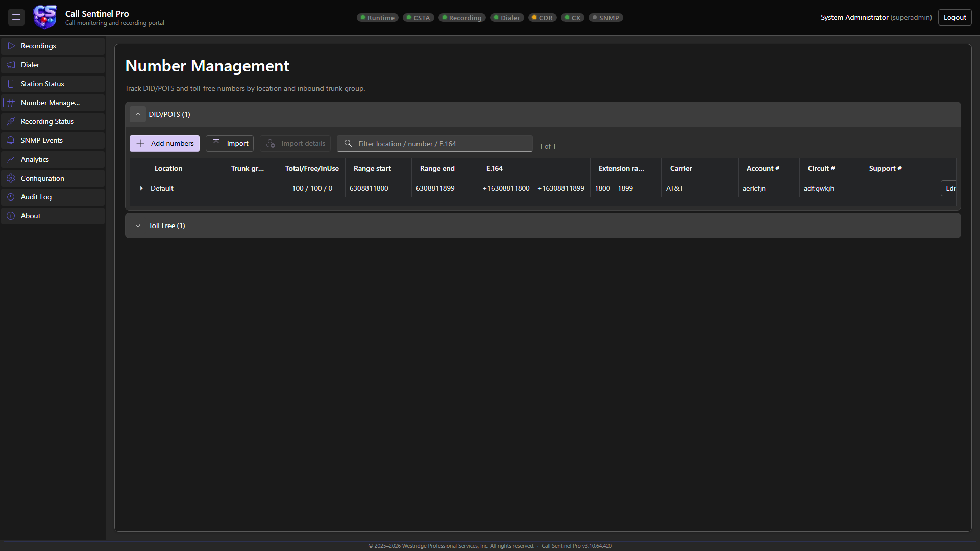Click the Toll Free (1) section title

coord(167,226)
